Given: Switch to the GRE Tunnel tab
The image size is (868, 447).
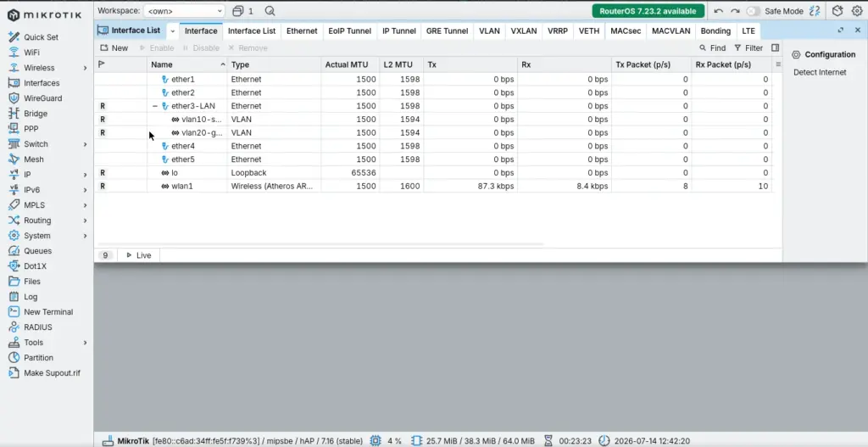Looking at the screenshot, I should (447, 31).
